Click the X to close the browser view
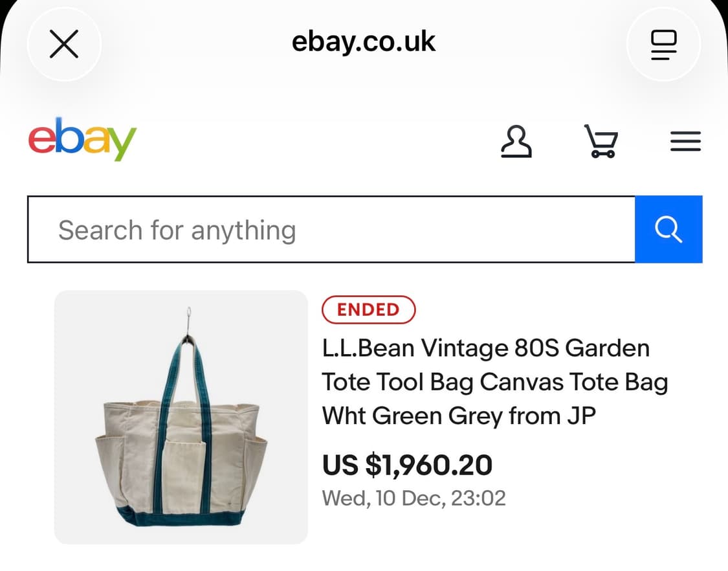This screenshot has width=728, height=571. tap(64, 44)
